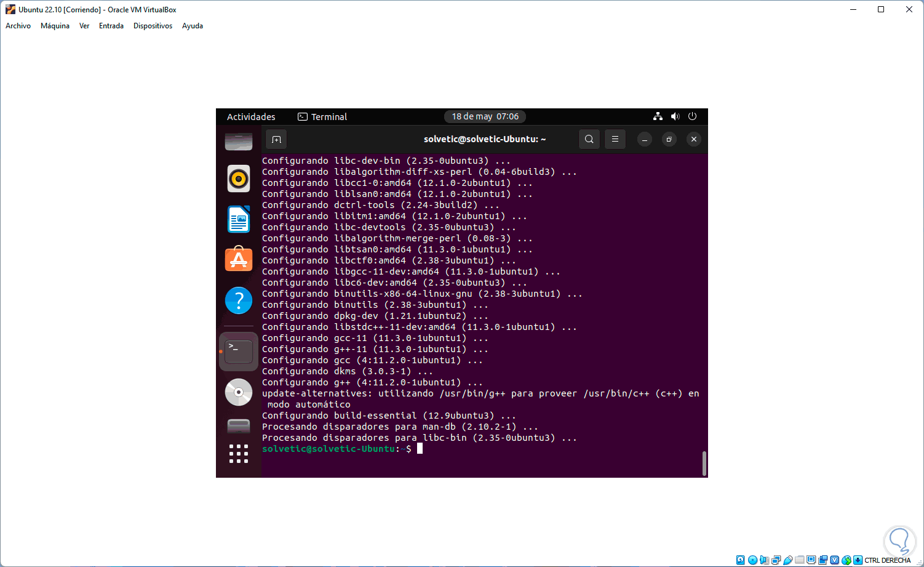The width and height of the screenshot is (924, 567).
Task: Open Rhythmbox from the Ubuntu dock
Action: pyautogui.click(x=239, y=179)
